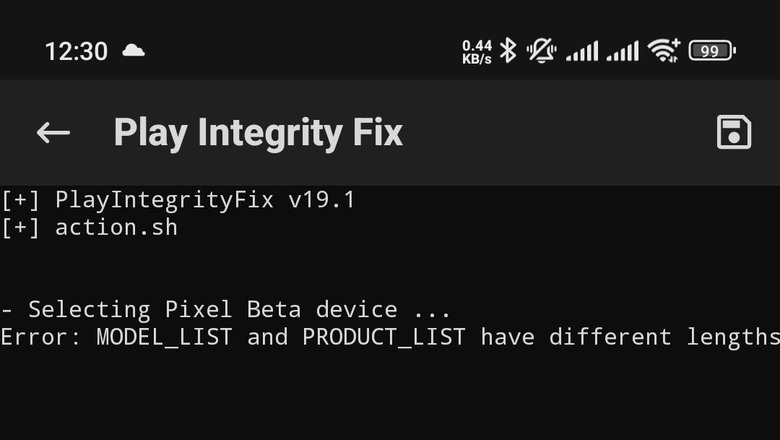Tap the word PRODUCT_LIST in error
780x440 pixels.
coord(384,338)
